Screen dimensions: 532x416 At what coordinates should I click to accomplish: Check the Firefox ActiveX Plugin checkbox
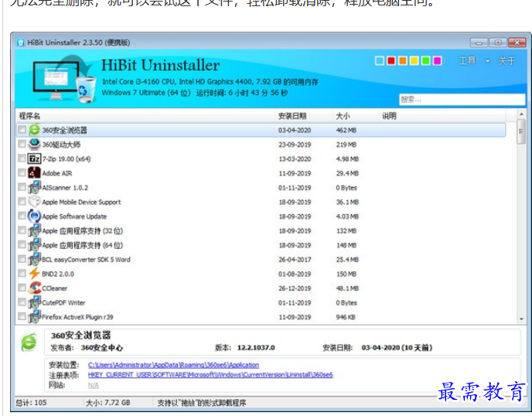[22, 316]
